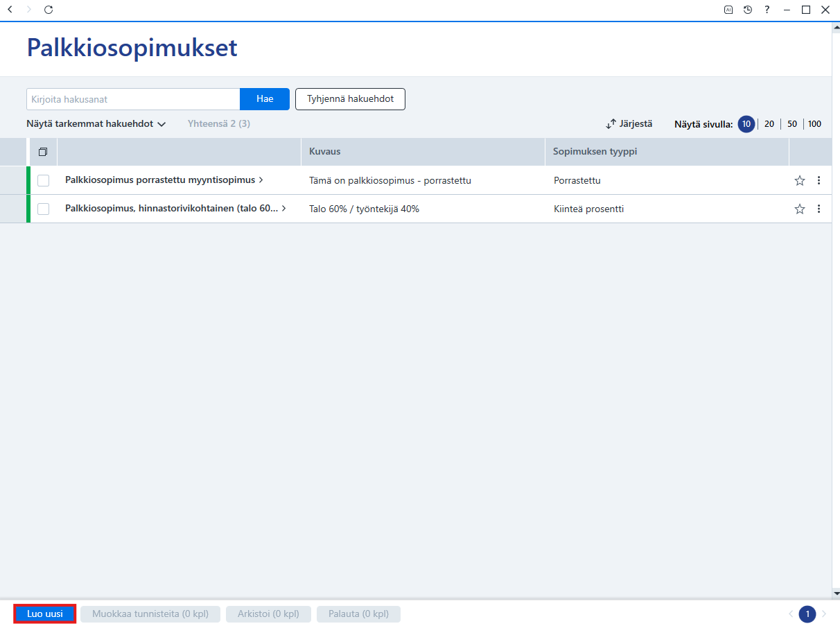The image size is (840, 626).
Task: Click the Porrastettu type cell
Action: point(577,180)
